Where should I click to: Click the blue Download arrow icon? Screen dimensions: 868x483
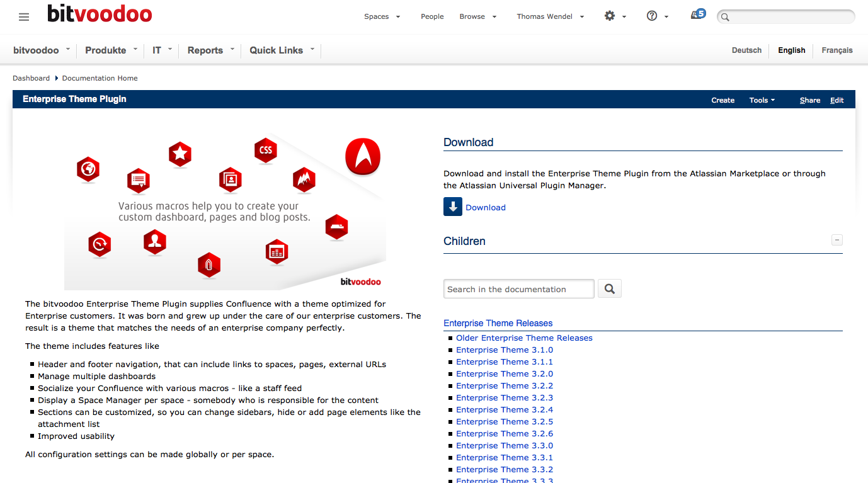452,207
